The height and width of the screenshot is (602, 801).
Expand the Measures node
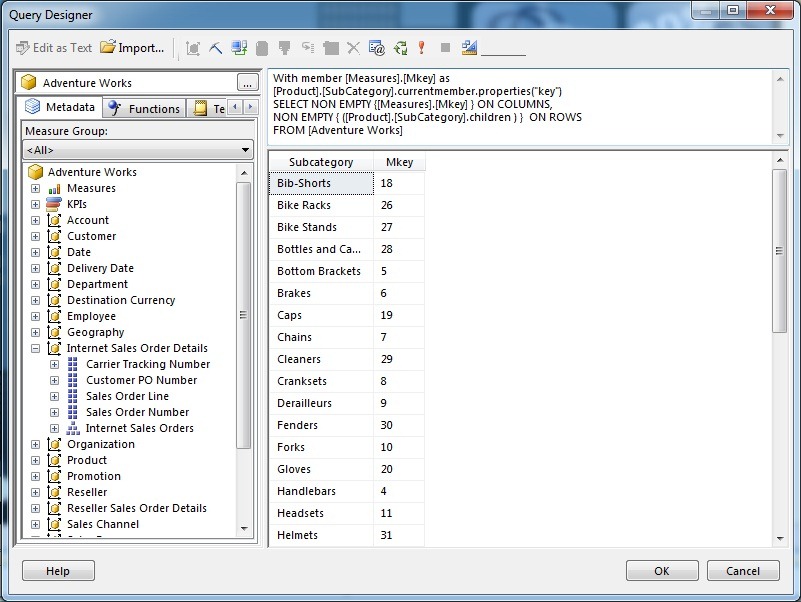(35, 189)
